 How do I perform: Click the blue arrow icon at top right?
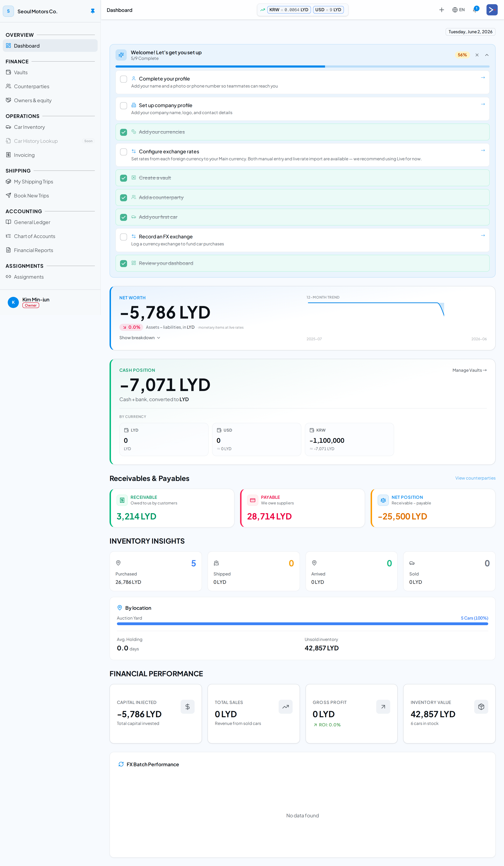point(492,10)
